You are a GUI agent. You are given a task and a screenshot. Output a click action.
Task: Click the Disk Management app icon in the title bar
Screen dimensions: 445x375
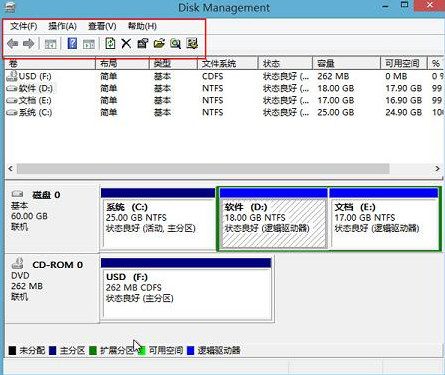tap(9, 6)
